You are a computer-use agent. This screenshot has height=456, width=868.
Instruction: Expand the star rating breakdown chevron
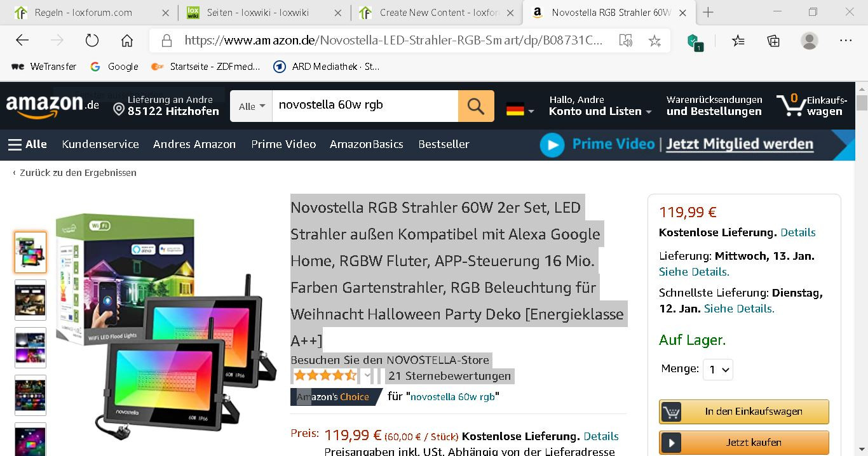(367, 375)
